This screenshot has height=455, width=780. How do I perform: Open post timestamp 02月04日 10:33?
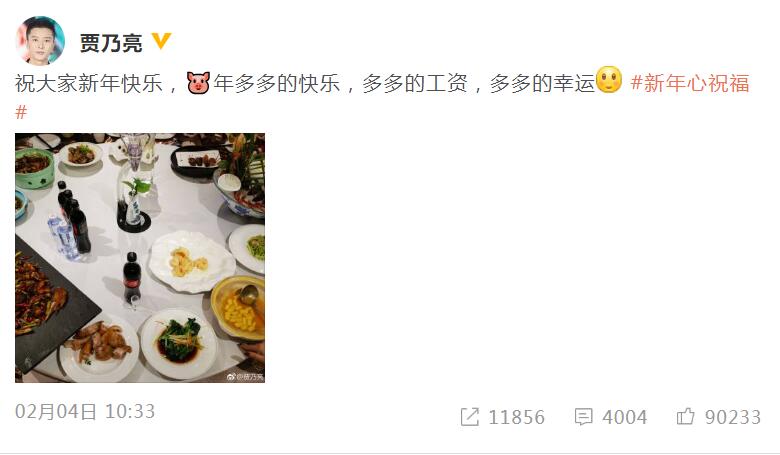[85, 412]
